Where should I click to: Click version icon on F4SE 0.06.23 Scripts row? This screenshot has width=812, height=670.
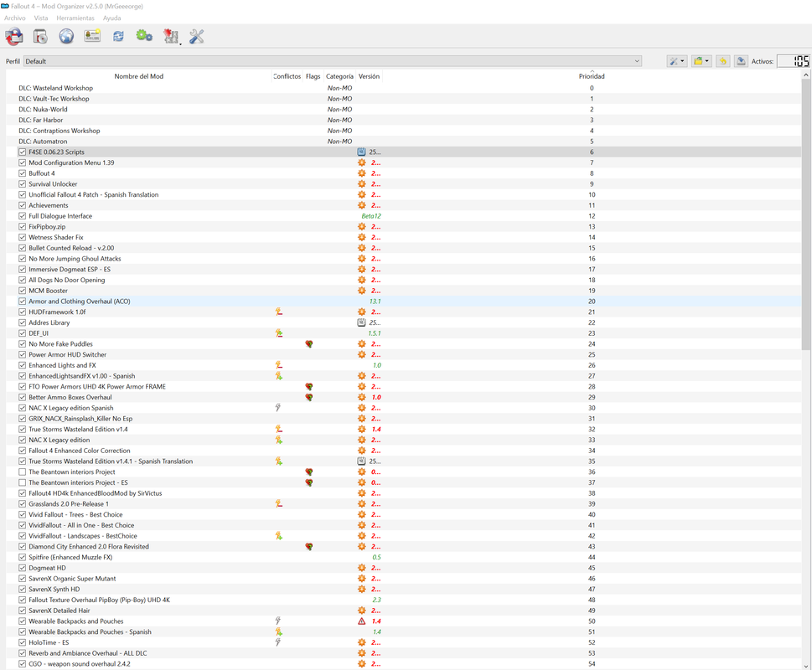(361, 152)
